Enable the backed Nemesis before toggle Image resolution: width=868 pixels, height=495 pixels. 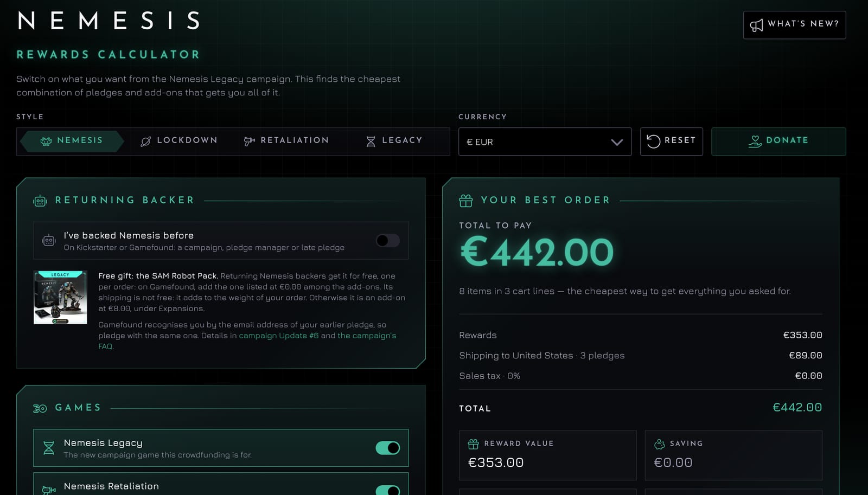[388, 241]
